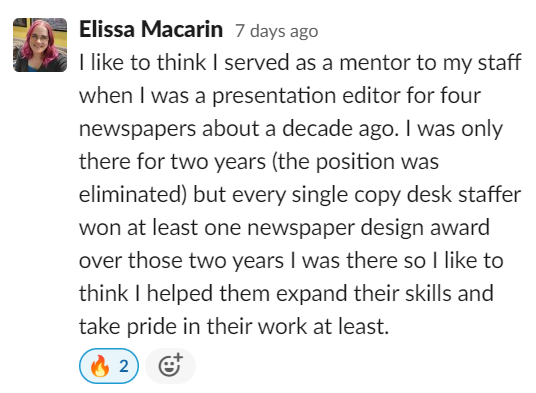
Task: Toggle the fire emoji reaction
Action: 109,366
